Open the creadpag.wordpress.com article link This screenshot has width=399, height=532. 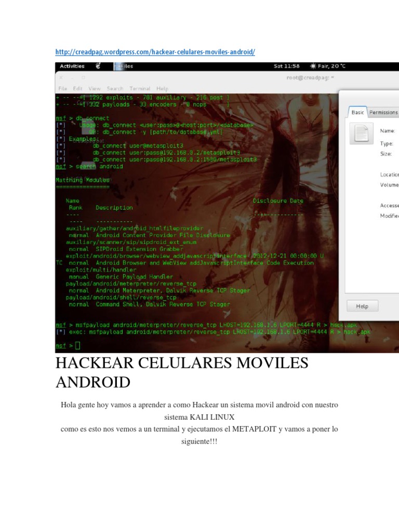155,52
